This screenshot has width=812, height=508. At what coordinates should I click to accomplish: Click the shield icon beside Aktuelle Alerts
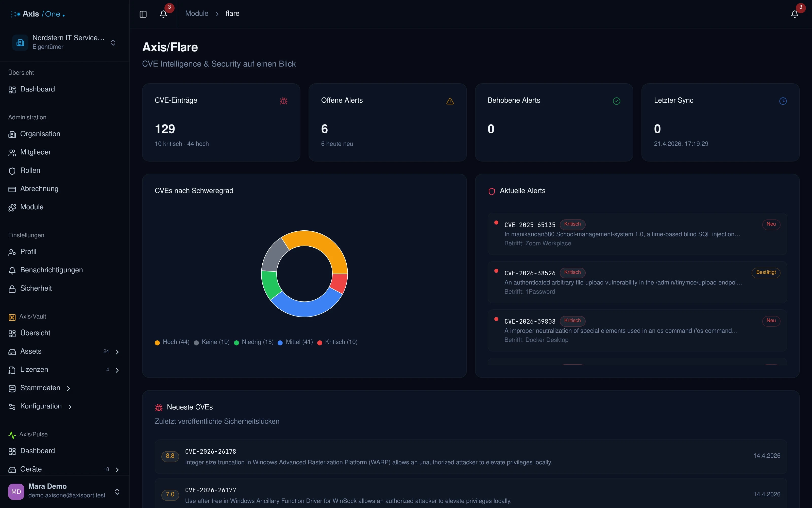click(492, 191)
